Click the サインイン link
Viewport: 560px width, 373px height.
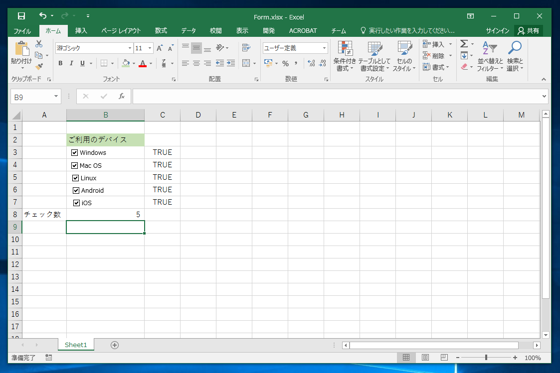pyautogui.click(x=497, y=31)
